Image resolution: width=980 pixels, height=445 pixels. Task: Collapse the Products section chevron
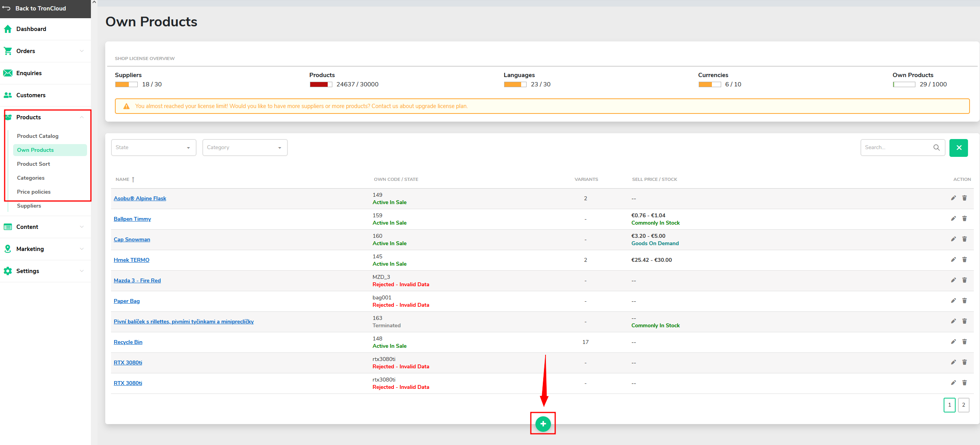(82, 117)
